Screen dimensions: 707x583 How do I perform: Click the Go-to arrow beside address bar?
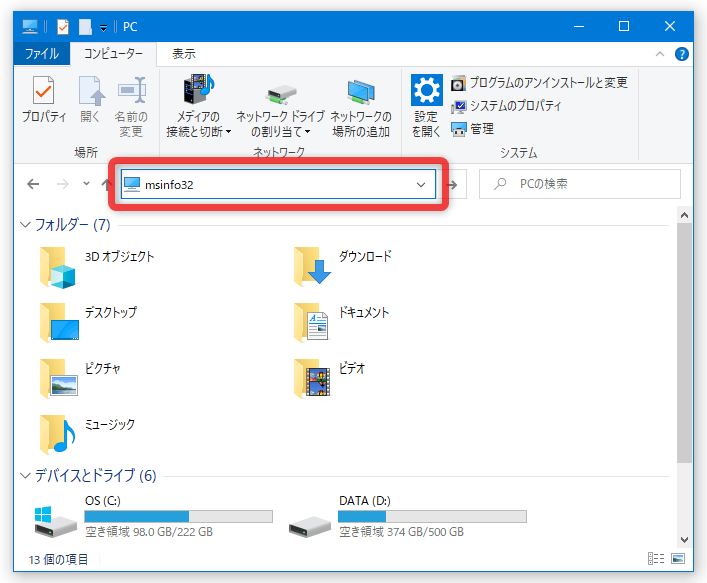pyautogui.click(x=452, y=184)
